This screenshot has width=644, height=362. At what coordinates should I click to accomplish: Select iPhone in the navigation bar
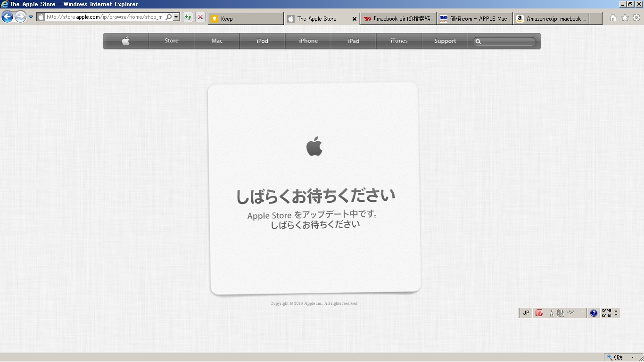308,41
